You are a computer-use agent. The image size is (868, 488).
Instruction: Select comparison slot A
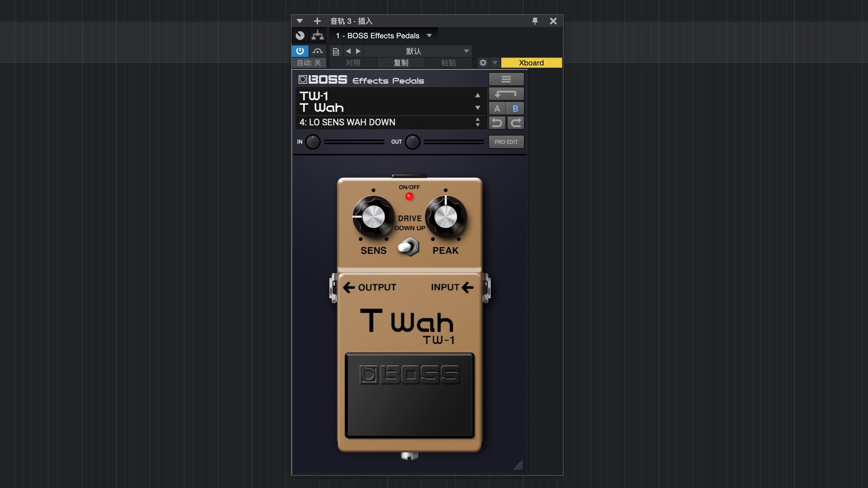click(497, 108)
